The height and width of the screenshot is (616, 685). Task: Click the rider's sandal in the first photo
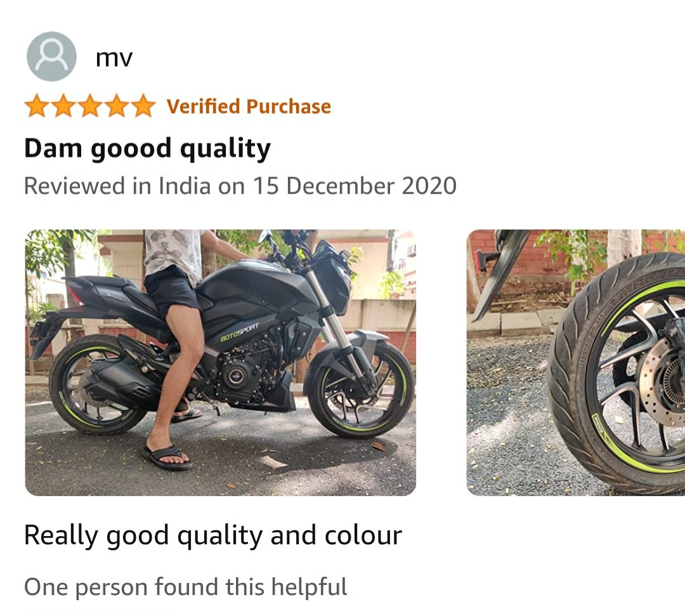click(x=167, y=457)
